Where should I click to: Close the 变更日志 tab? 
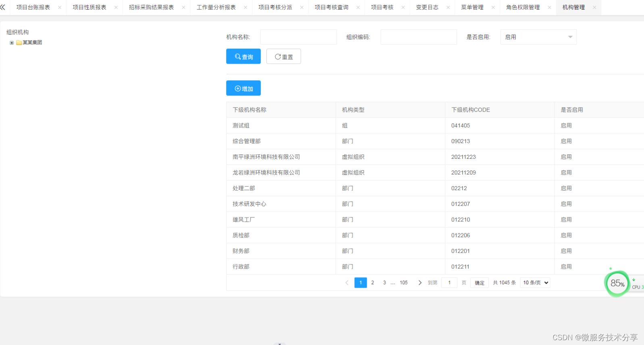[x=448, y=7]
